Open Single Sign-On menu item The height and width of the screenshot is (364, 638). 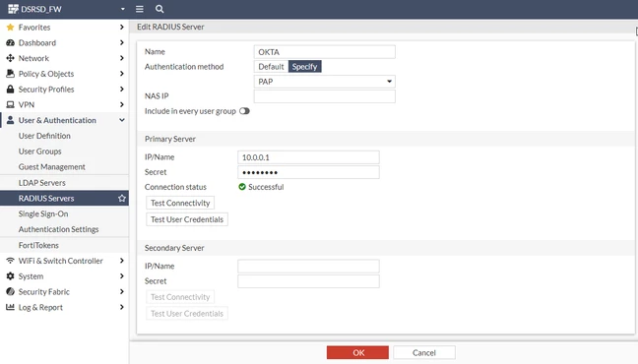[64, 213]
